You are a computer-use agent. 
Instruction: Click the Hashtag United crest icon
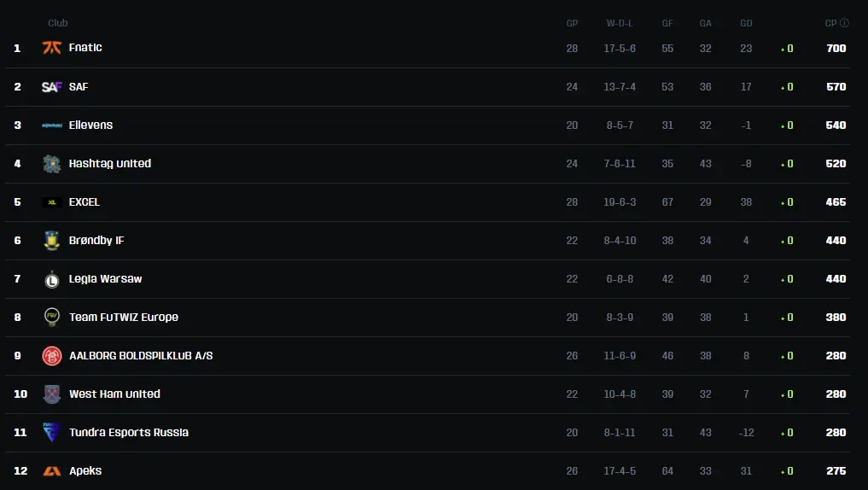(52, 164)
